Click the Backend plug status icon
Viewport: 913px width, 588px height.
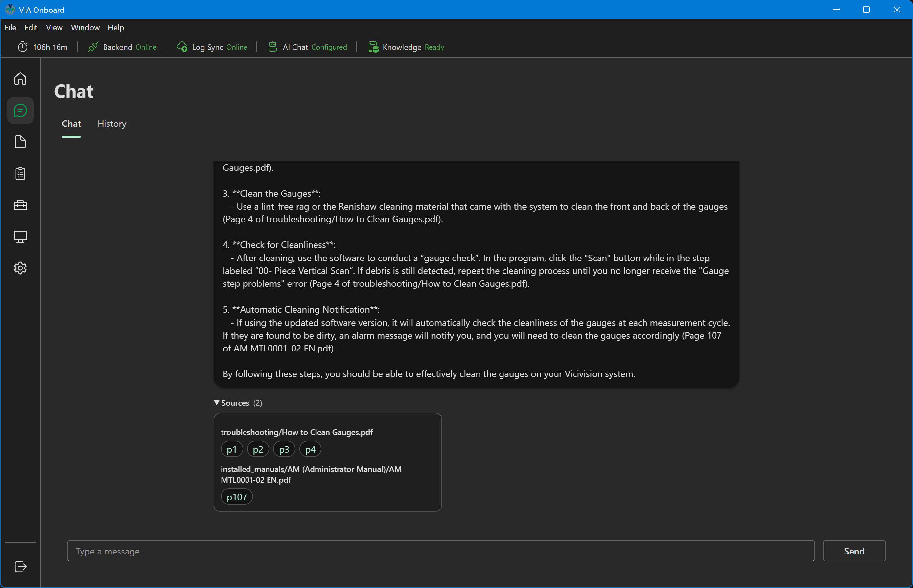pyautogui.click(x=93, y=47)
